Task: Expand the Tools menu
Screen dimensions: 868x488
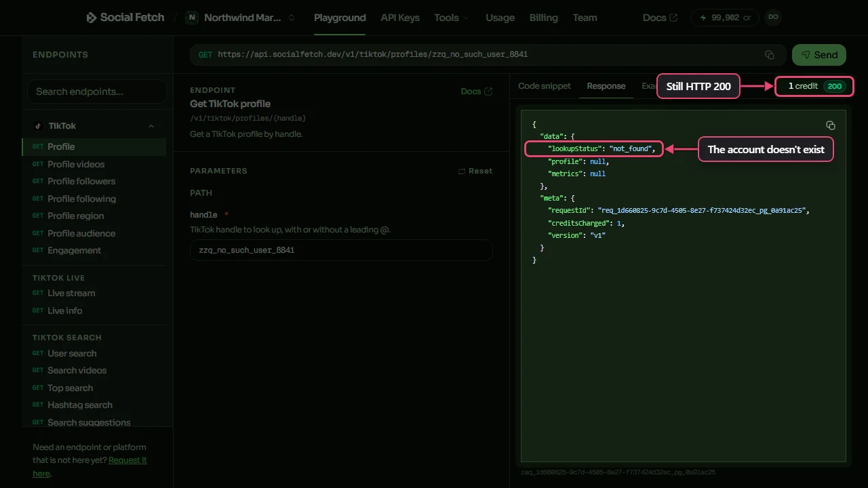Action: 452,18
